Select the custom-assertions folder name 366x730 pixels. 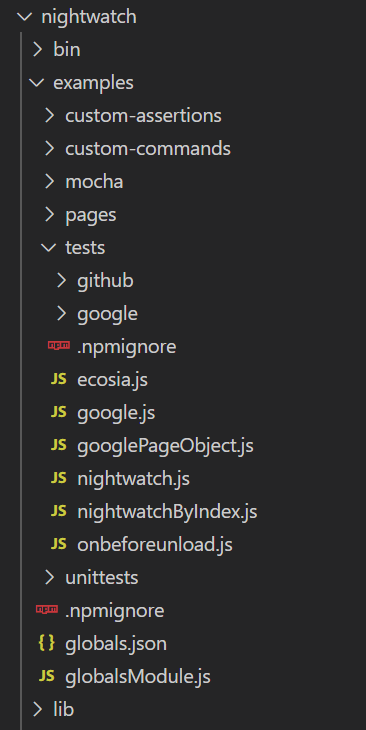[x=143, y=116]
